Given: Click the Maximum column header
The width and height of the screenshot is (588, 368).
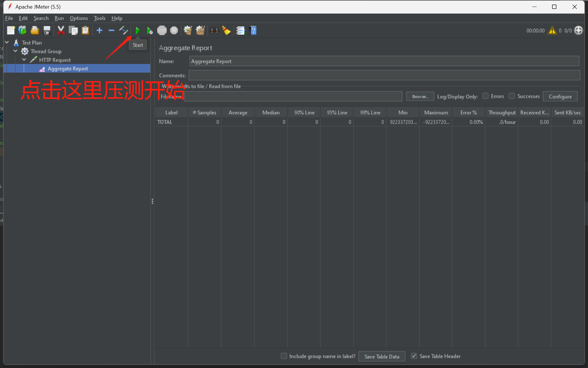Looking at the screenshot, I should (x=436, y=112).
